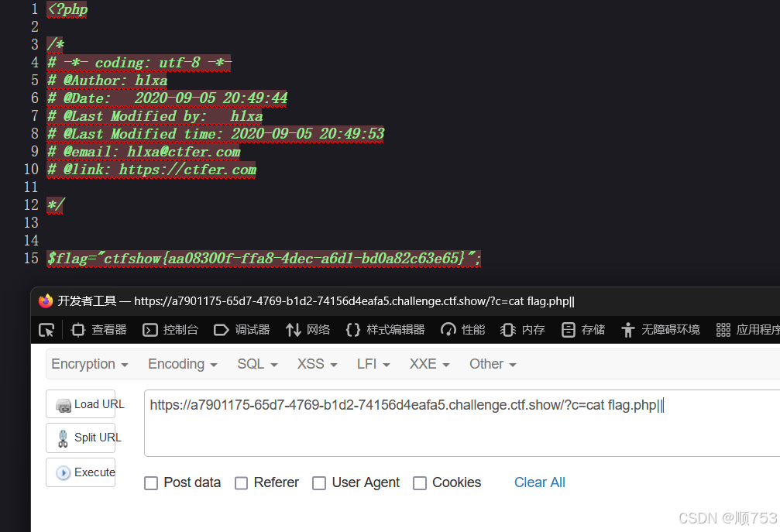Click the '@Last Modified by: h1xa' line

[x=155, y=116]
